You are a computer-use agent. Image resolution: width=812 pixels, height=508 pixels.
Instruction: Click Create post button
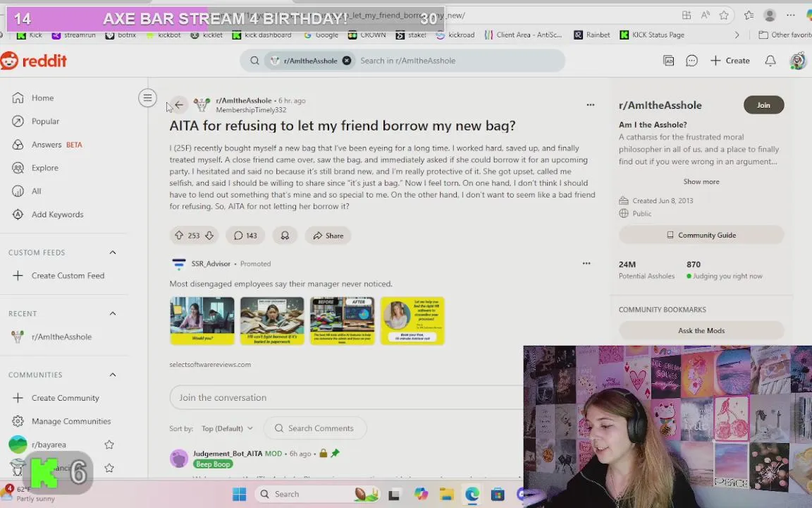730,61
